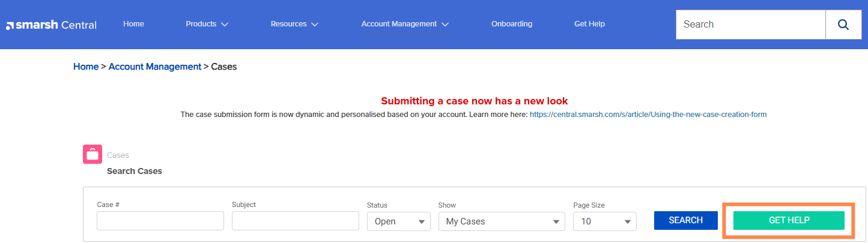Open the Status dropdown set to Open

point(398,221)
